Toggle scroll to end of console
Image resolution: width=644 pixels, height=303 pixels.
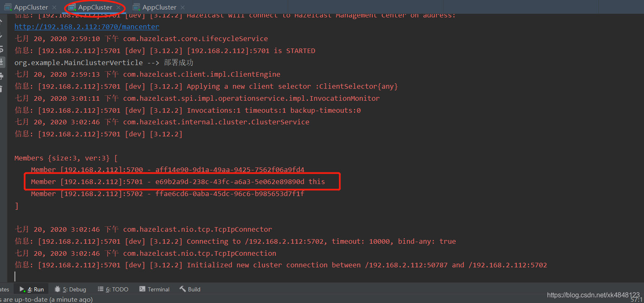(x=2, y=62)
